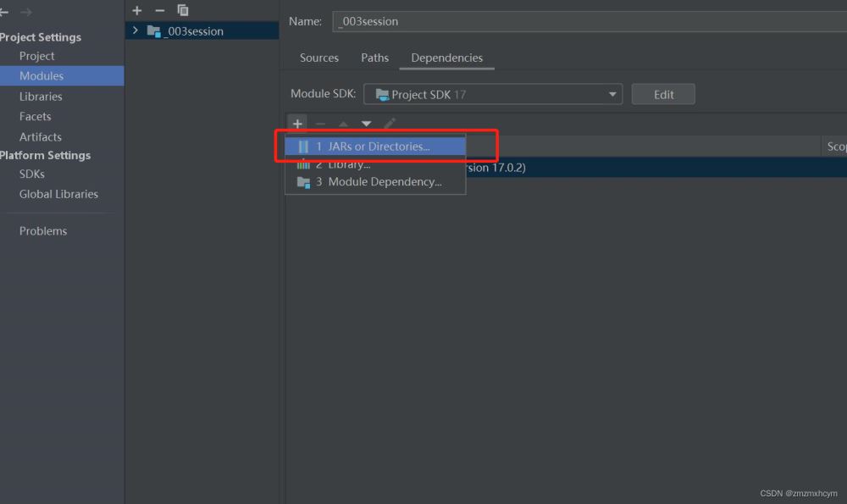This screenshot has height=504, width=847.
Task: Open the Module SDK dropdown arrow
Action: pos(612,94)
